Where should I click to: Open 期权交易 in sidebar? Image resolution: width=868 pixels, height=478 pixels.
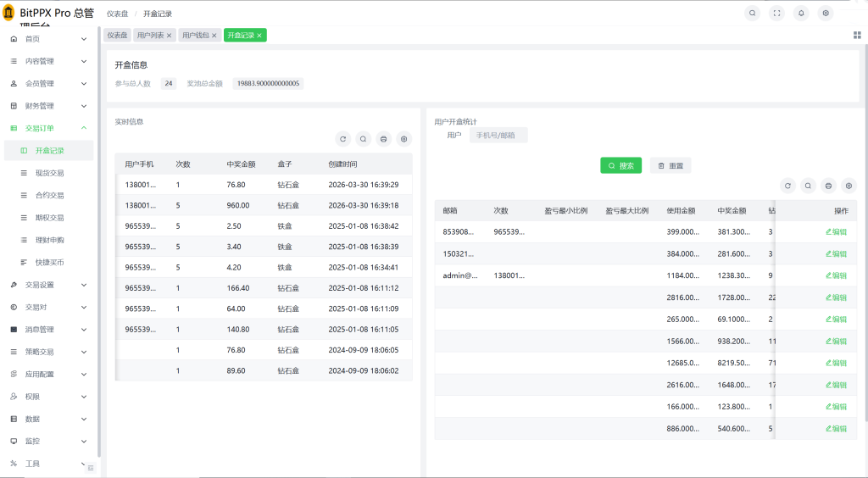(x=49, y=218)
